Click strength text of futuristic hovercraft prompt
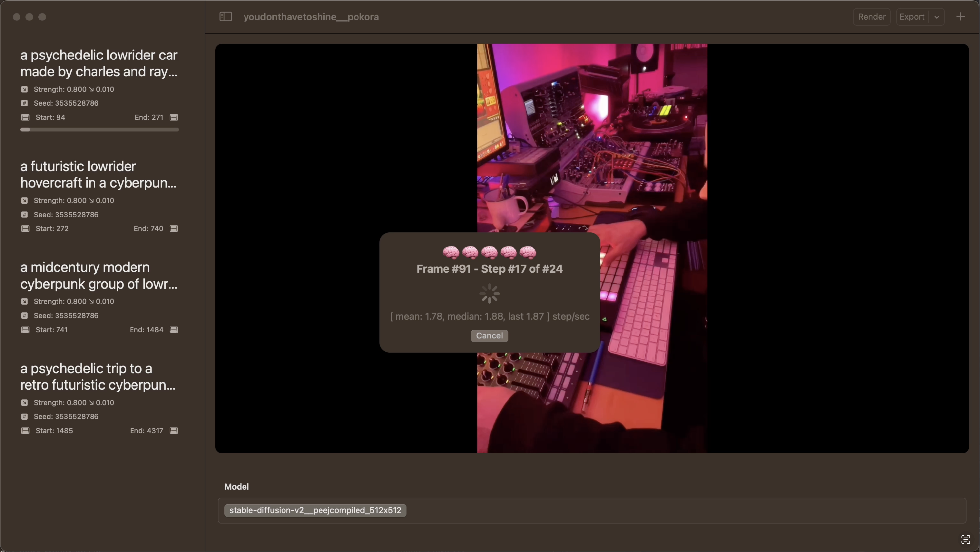Viewport: 980px width, 552px height. (74, 201)
